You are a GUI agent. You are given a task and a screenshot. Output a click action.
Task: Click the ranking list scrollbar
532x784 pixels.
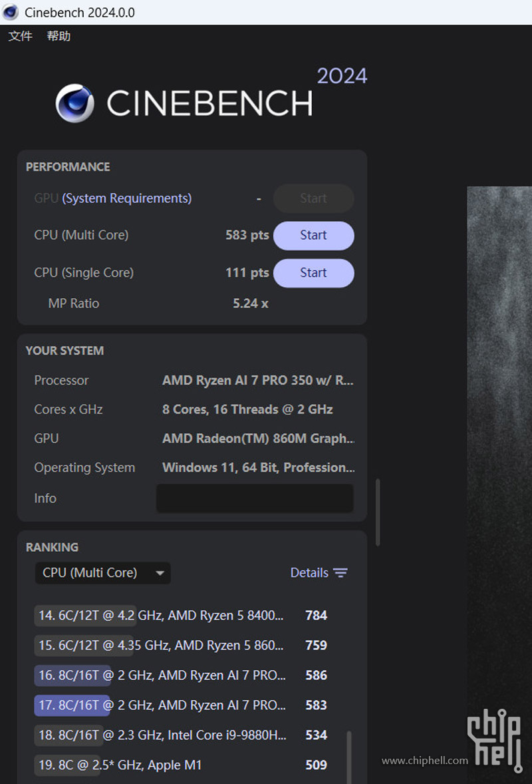348,757
